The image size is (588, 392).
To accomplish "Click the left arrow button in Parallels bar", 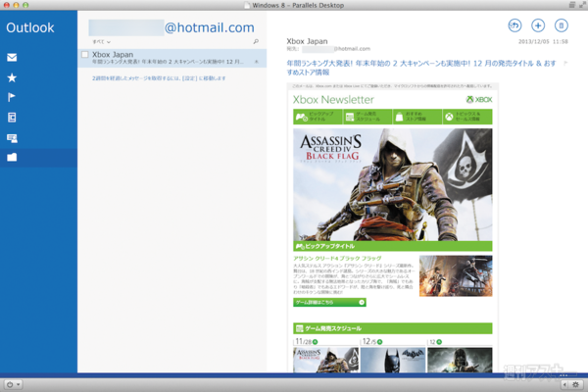I will [565, 384].
